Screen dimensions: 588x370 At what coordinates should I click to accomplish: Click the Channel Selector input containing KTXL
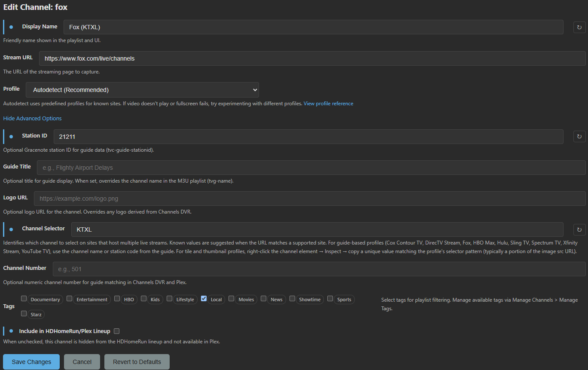click(317, 229)
